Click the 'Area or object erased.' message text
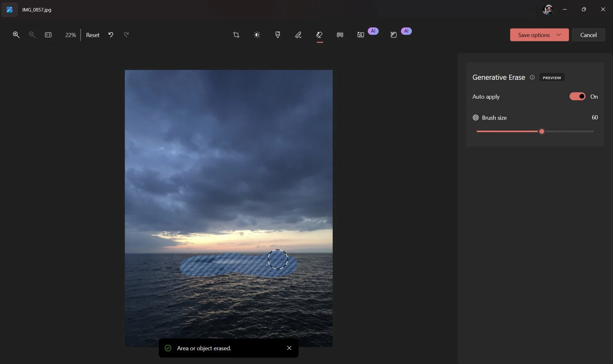613x364 pixels. (x=204, y=348)
